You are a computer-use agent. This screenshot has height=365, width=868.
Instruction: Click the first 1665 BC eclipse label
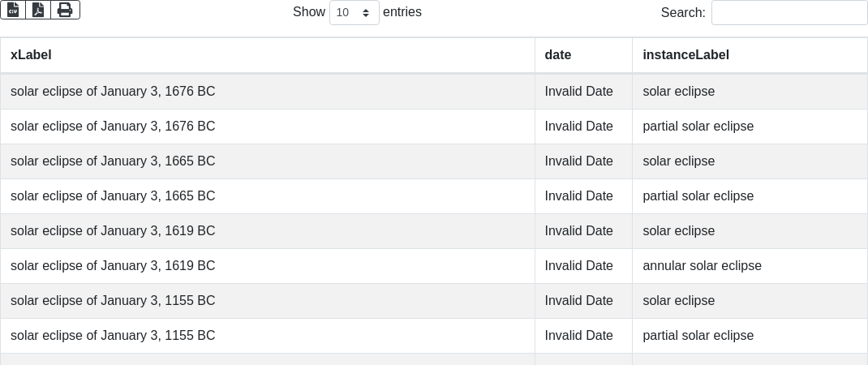[113, 161]
